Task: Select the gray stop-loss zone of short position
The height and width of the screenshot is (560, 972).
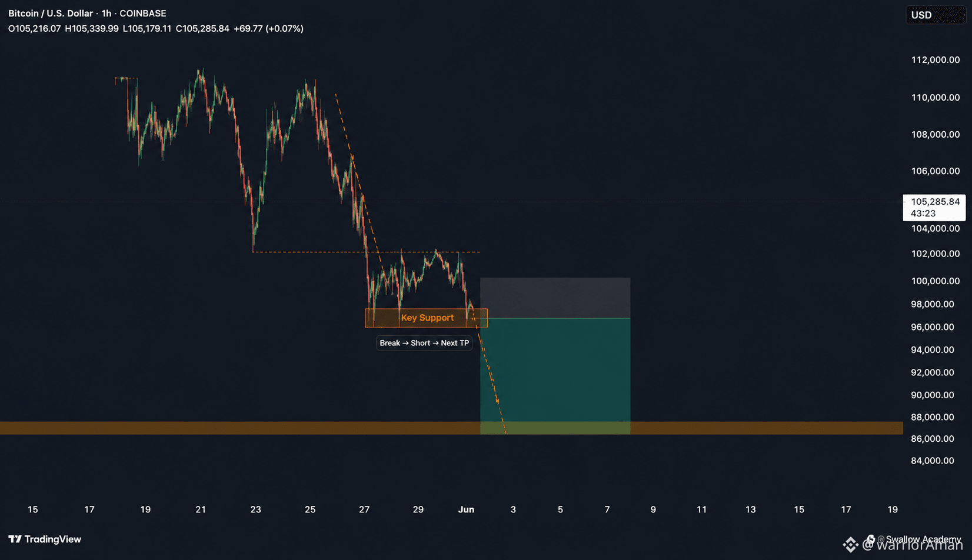Action: (555, 298)
